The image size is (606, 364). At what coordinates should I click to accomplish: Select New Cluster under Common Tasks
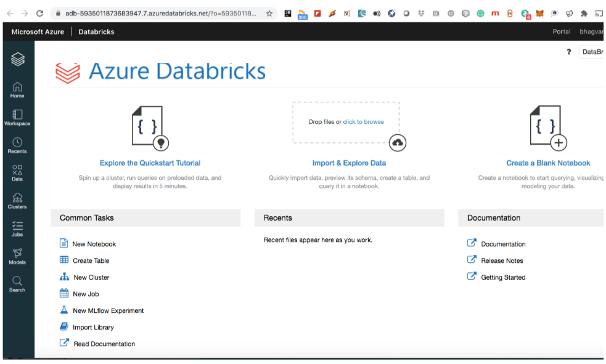[x=91, y=277]
